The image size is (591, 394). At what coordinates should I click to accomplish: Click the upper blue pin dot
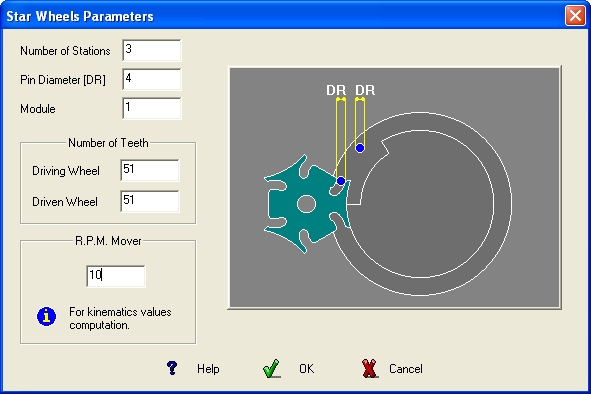[360, 148]
